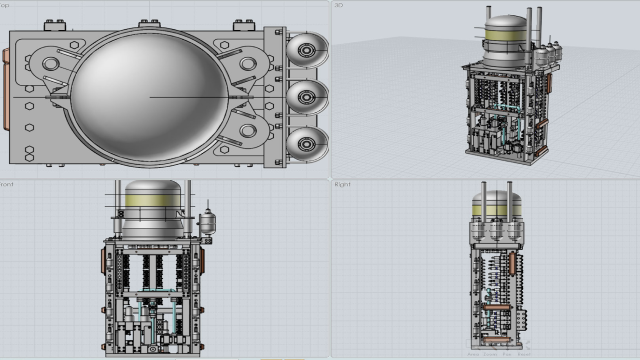Select the Top viewport label
640x360 pixels.
click(x=4, y=5)
